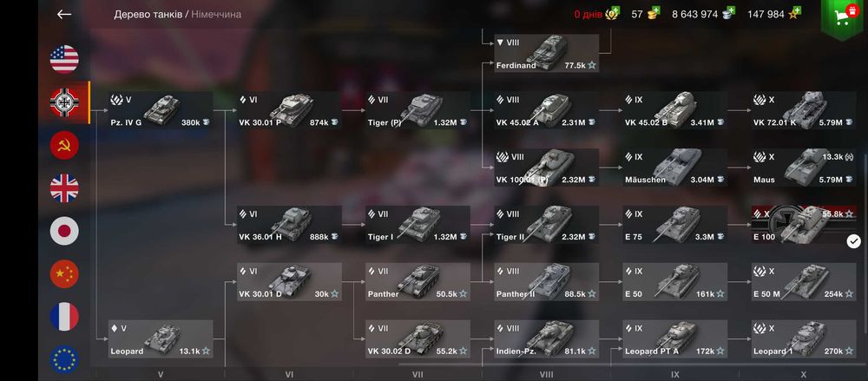Select the British flag nation
Screen dimensions: 868x381
click(x=64, y=188)
